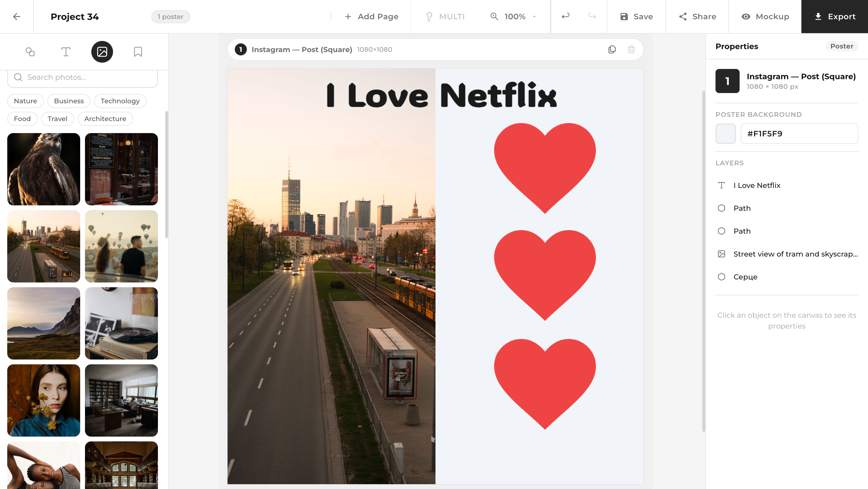The height and width of the screenshot is (489, 868).
Task: Insert the hot air balloons couple photo
Action: [x=121, y=246]
